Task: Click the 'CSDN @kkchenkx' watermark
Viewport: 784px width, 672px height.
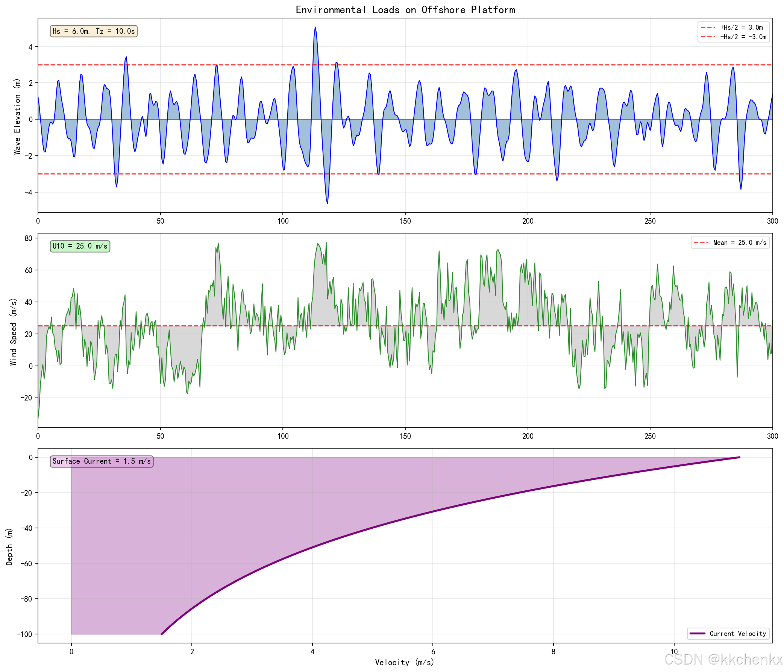Action: tap(723, 660)
